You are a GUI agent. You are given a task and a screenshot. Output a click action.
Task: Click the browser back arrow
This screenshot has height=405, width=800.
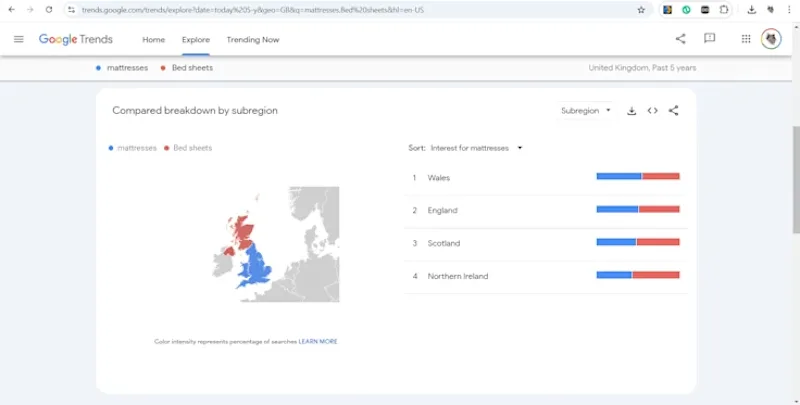point(11,10)
